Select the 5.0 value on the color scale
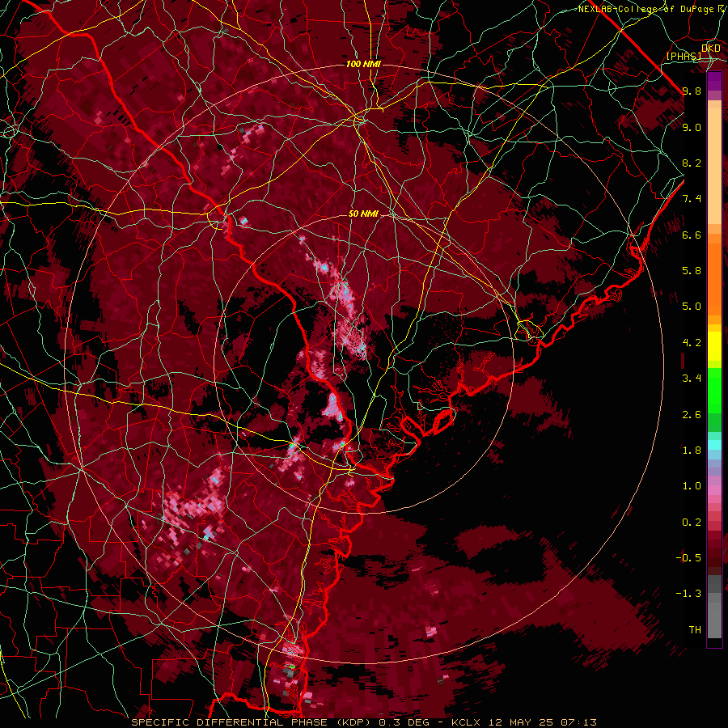This screenshot has width=728, height=728. click(692, 307)
